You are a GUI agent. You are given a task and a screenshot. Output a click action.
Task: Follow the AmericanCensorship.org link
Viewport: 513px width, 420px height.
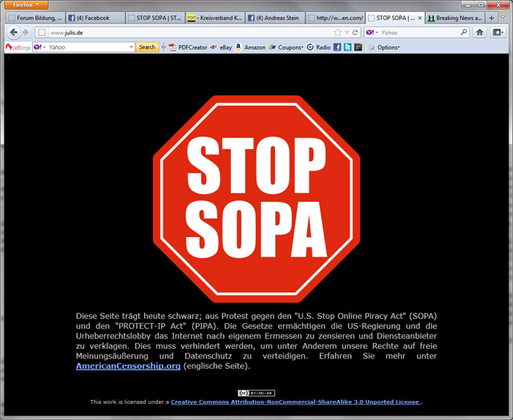[x=128, y=366]
